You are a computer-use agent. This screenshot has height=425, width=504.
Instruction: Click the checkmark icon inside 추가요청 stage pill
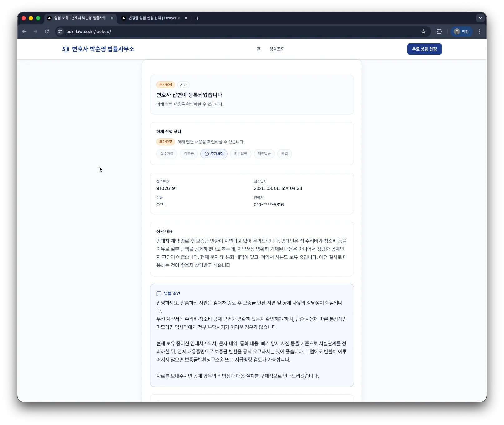click(206, 154)
